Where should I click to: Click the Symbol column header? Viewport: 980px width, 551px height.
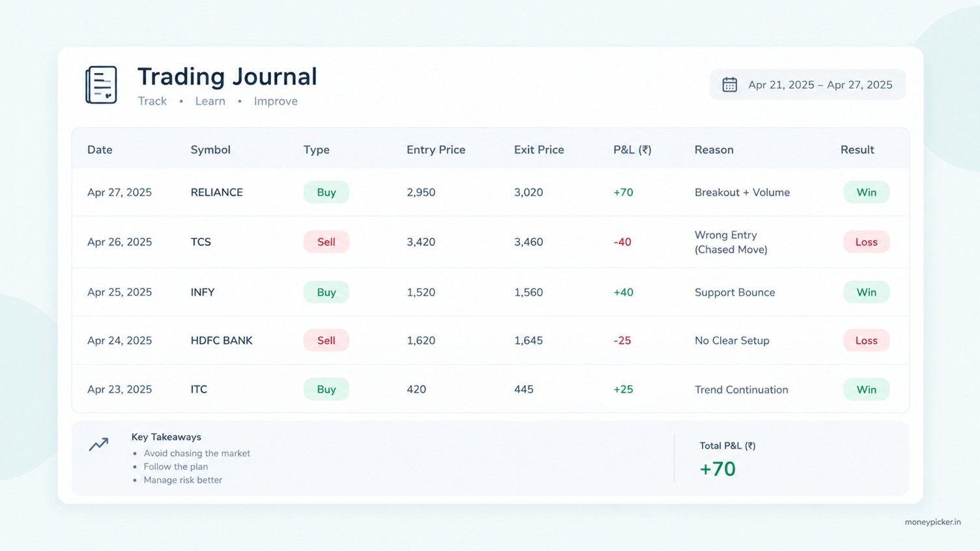pyautogui.click(x=210, y=150)
